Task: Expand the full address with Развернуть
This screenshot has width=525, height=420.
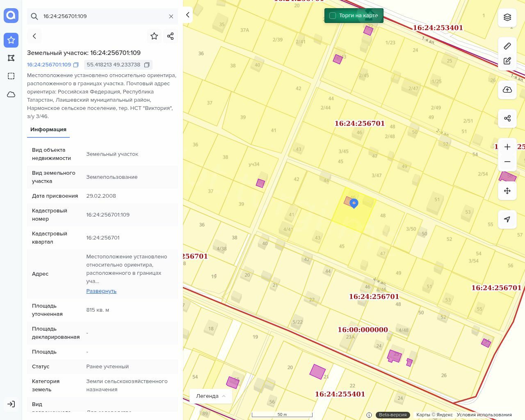Action: tap(101, 291)
